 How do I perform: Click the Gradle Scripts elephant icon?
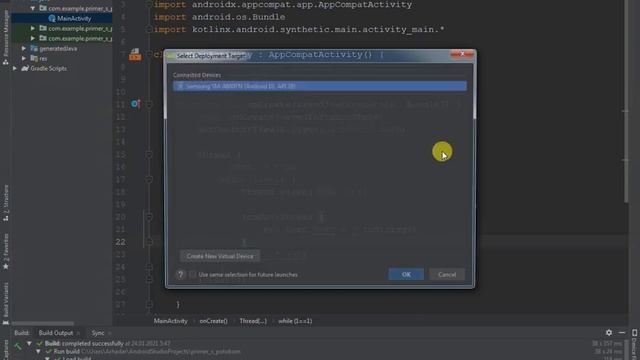pyautogui.click(x=25, y=69)
